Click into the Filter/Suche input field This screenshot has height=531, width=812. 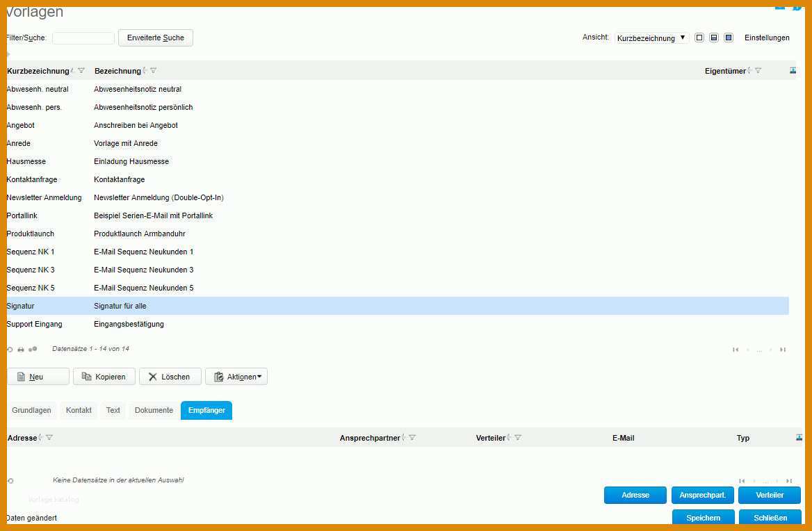pyautogui.click(x=83, y=38)
